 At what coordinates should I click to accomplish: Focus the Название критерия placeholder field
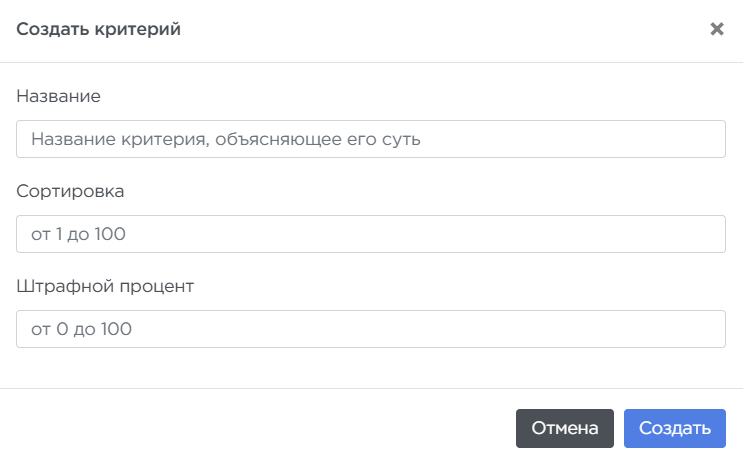click(370, 140)
